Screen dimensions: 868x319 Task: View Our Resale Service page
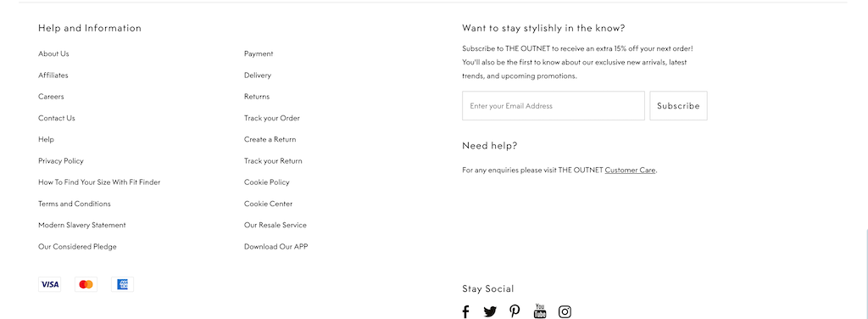[275, 226]
